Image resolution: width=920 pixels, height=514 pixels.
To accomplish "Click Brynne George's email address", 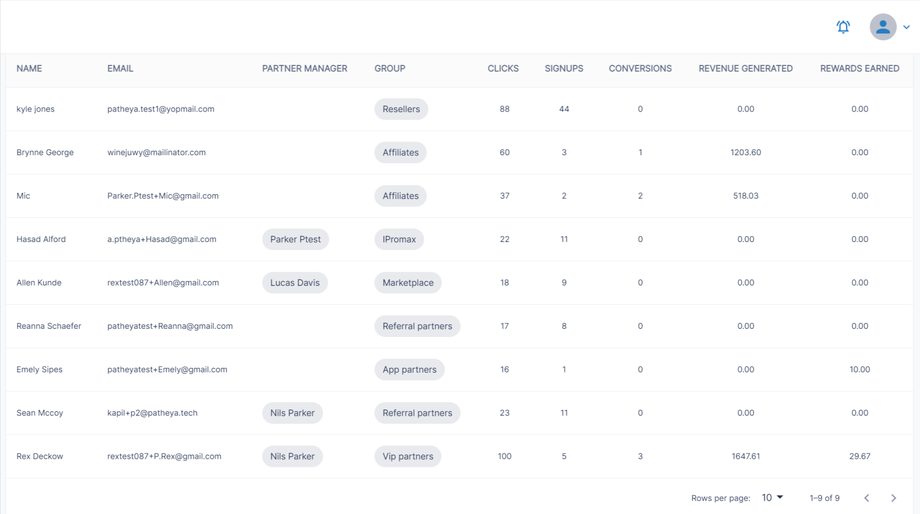I will (x=156, y=153).
